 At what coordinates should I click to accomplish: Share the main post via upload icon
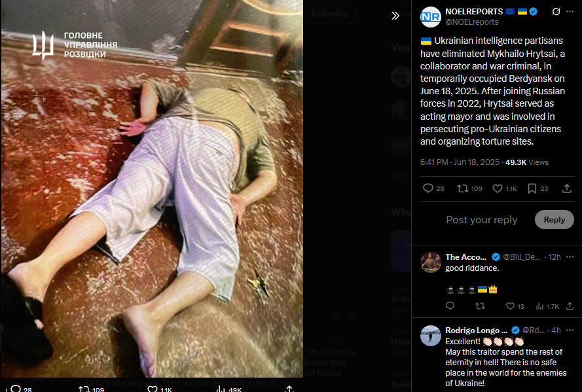(x=567, y=188)
